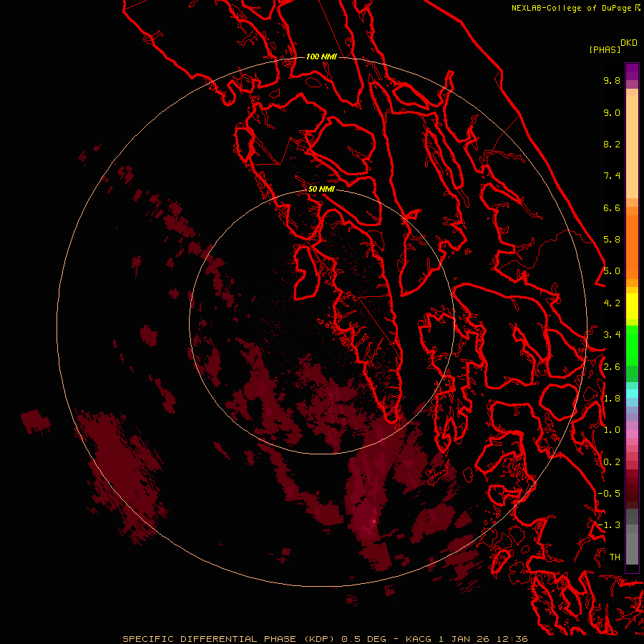Click the 12:36 timestamp in the caption
The width and height of the screenshot is (644, 644).
pos(512,639)
